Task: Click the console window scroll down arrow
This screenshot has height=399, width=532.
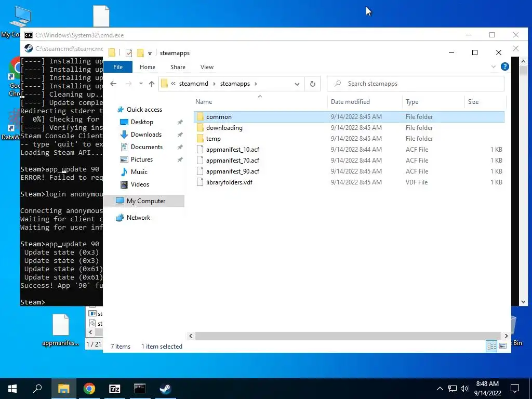Action: [x=523, y=301]
